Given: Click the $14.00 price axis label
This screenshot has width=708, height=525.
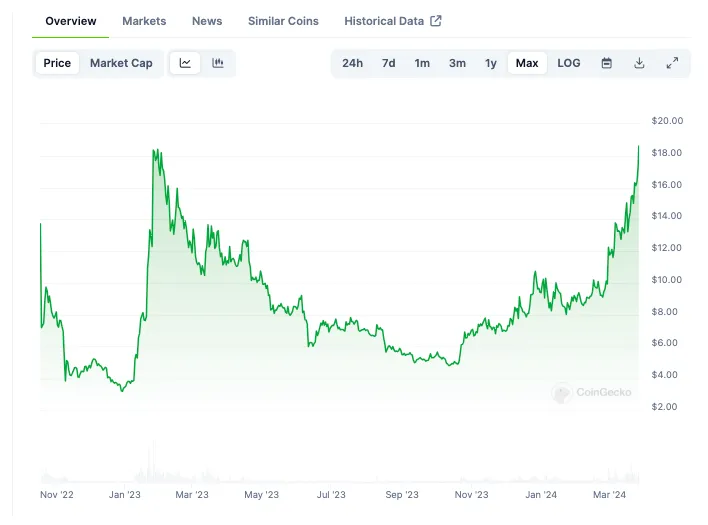Looking at the screenshot, I should point(666,216).
